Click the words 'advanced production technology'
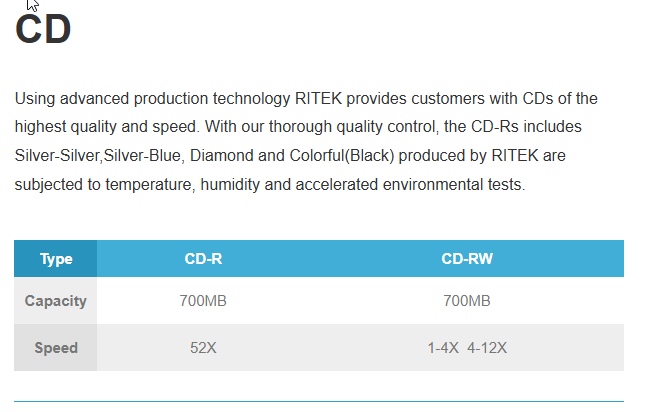 click(x=176, y=99)
